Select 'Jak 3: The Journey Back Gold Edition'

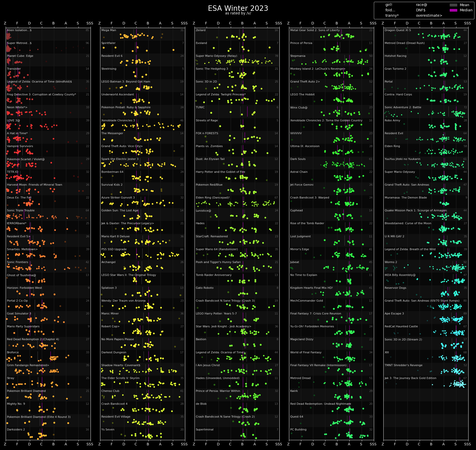pos(410,378)
